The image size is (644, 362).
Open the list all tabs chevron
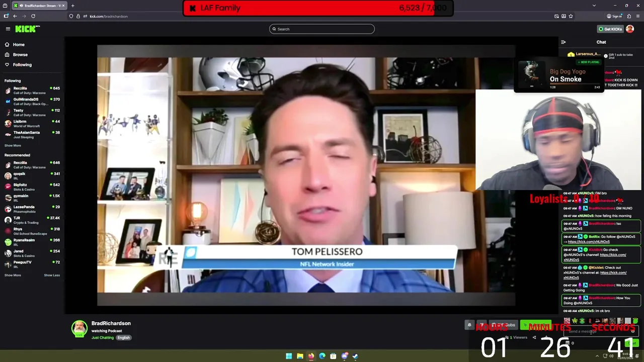[x=594, y=6]
